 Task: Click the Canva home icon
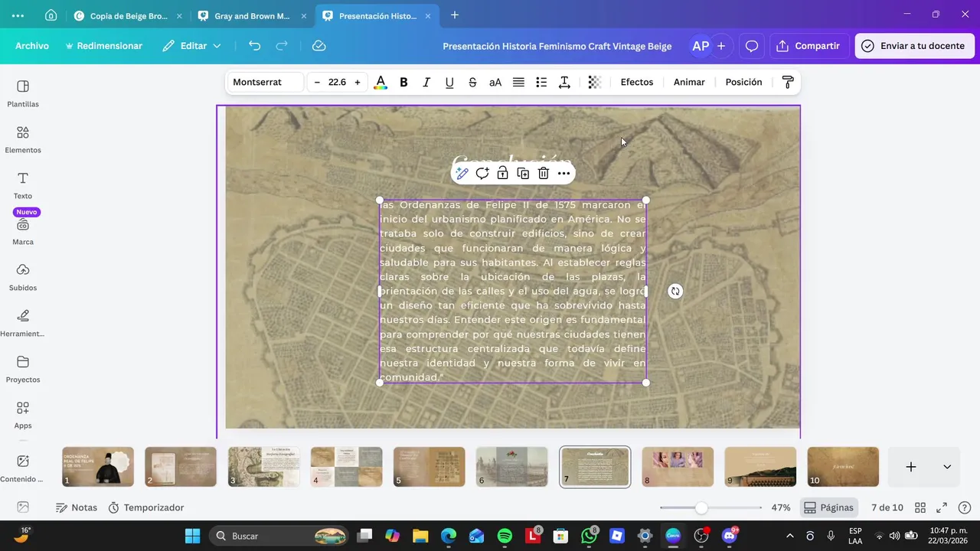(51, 15)
